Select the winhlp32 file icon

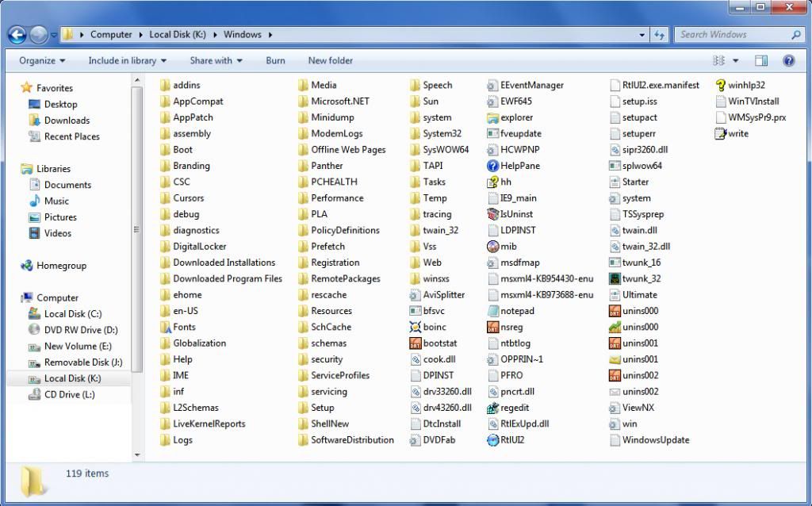pos(720,85)
